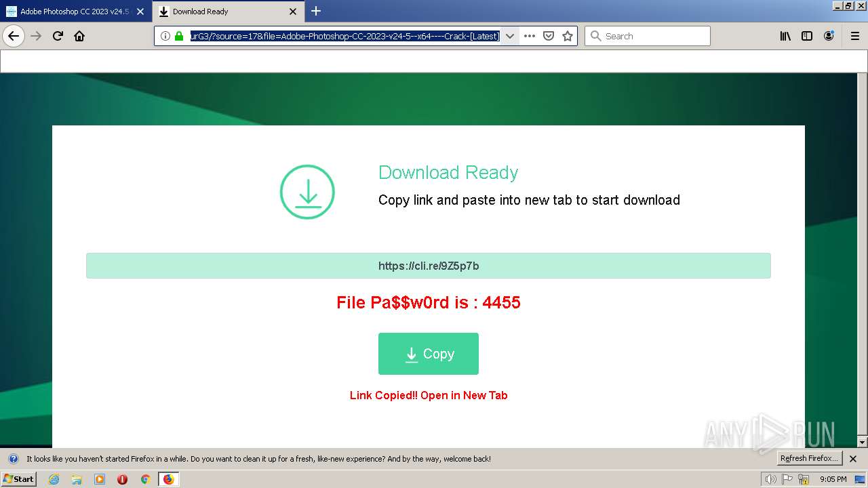The image size is (868, 488).
Task: Open Opera browser taskbar icon
Action: coord(122,479)
